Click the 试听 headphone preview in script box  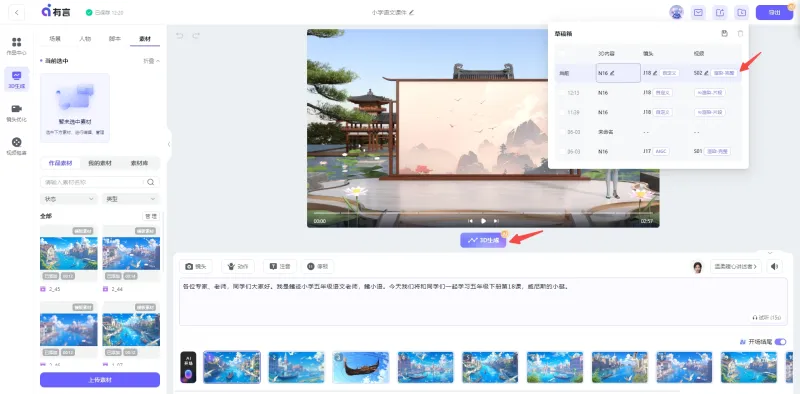tap(767, 317)
